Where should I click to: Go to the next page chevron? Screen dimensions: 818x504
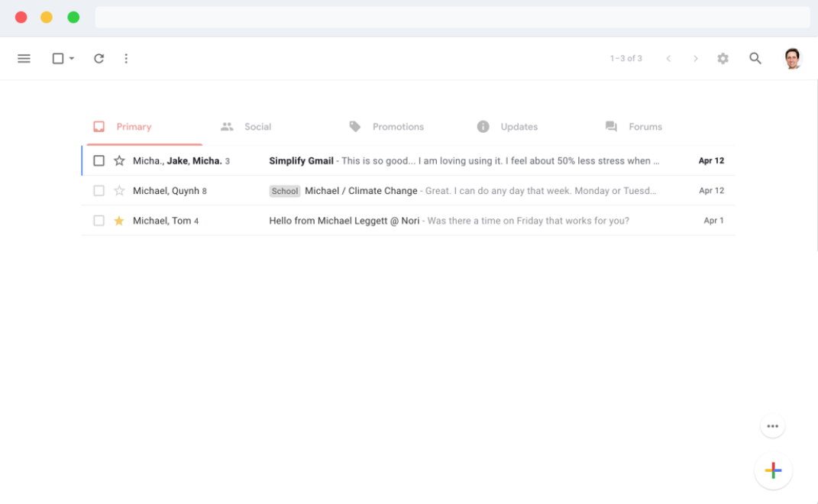click(695, 59)
